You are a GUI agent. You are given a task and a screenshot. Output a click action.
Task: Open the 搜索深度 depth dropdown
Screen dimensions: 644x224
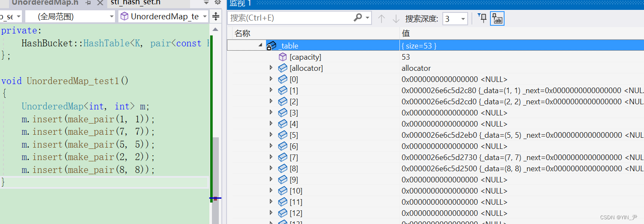(455, 18)
